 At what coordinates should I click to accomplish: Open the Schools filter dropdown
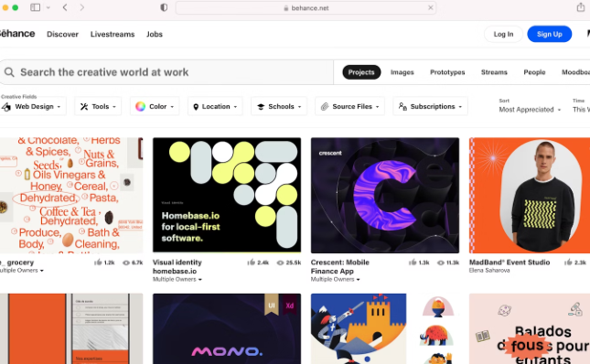point(279,106)
